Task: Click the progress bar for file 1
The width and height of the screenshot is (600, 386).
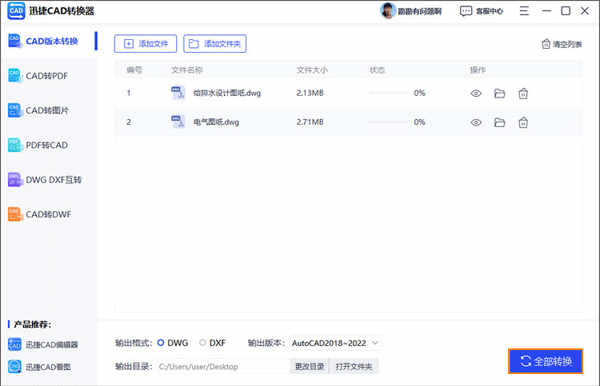Action: [x=388, y=93]
